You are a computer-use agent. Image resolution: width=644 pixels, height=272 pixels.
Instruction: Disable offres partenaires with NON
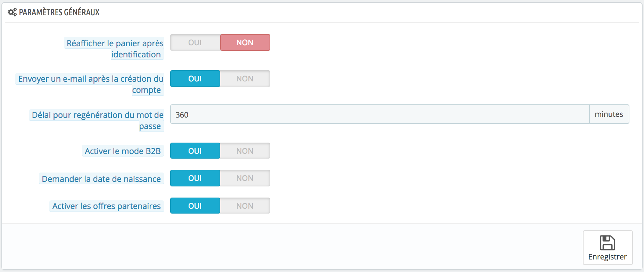245,206
